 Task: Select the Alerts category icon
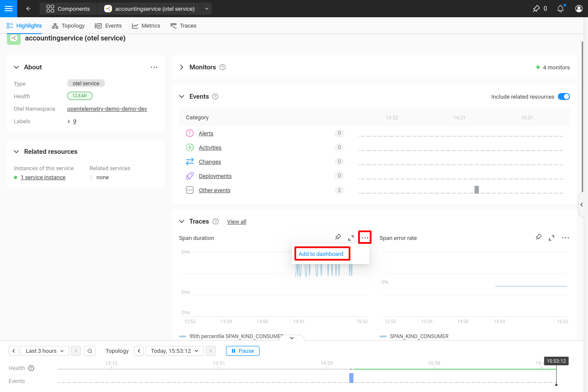[190, 133]
